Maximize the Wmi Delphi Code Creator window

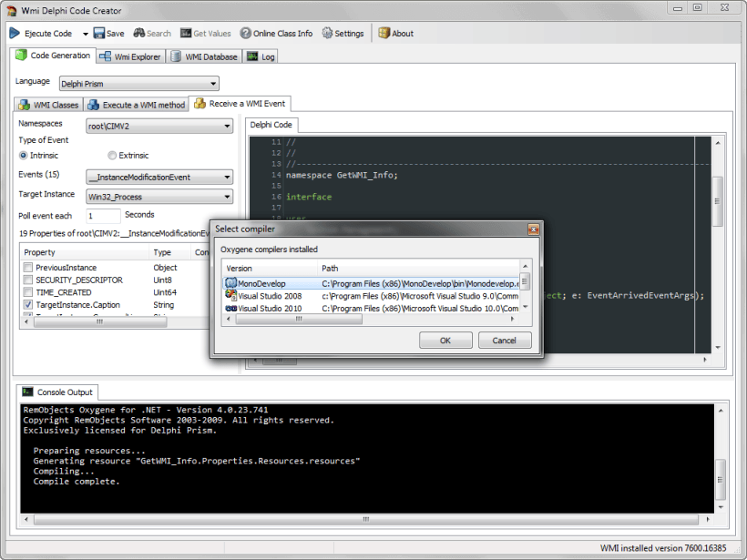[698, 7]
